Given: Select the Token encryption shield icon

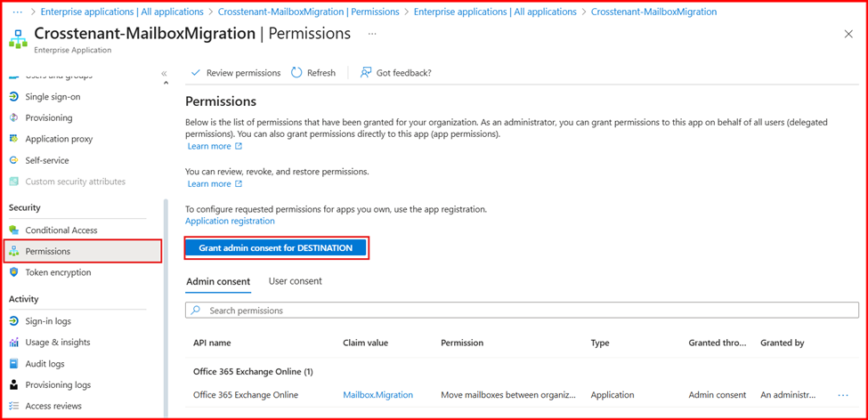Looking at the screenshot, I should pyautogui.click(x=13, y=272).
